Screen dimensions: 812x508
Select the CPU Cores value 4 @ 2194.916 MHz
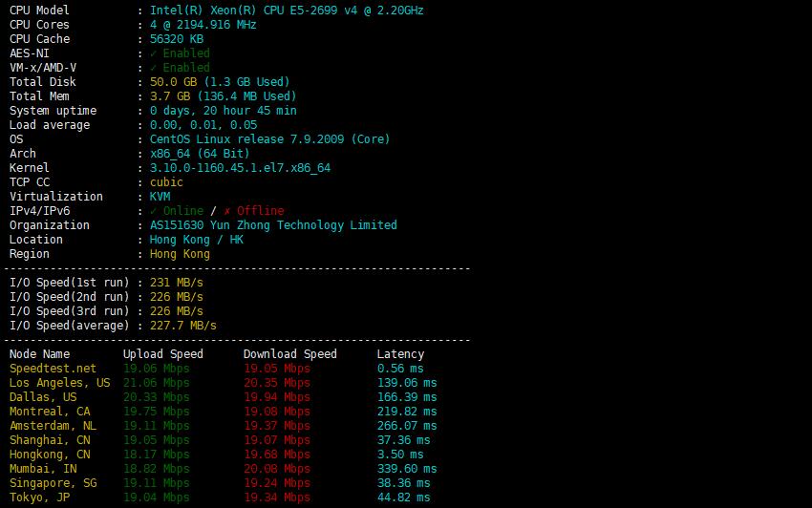pos(203,25)
